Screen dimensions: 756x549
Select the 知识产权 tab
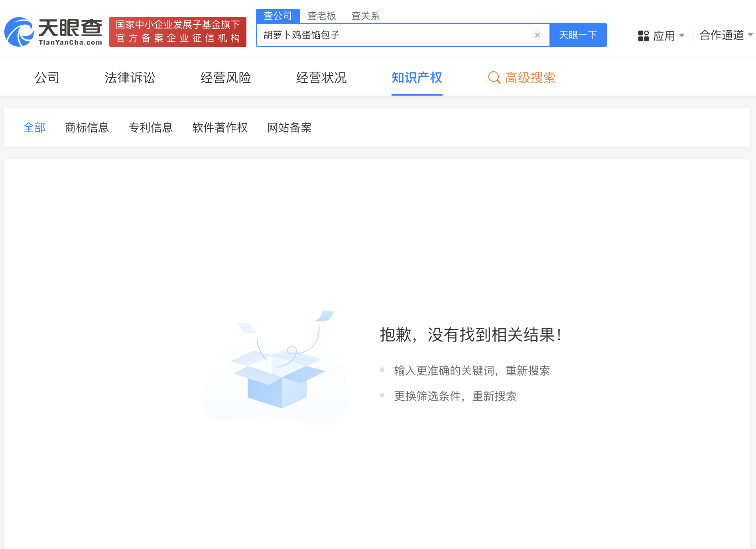417,77
